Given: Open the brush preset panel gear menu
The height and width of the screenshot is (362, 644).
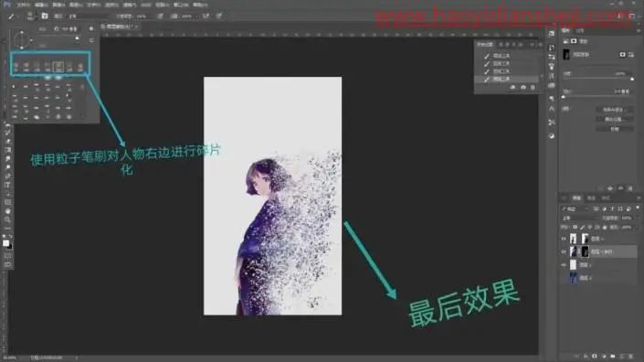Looking at the screenshot, I should click(91, 28).
